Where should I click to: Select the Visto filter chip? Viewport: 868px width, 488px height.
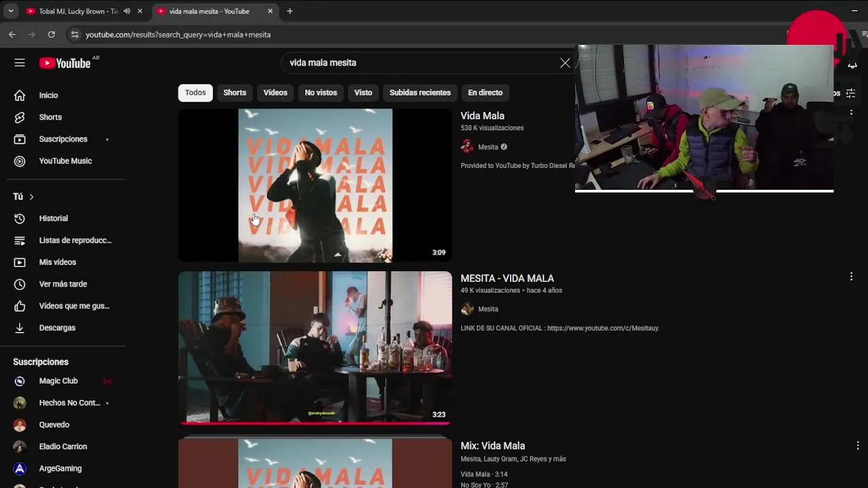[x=363, y=93]
